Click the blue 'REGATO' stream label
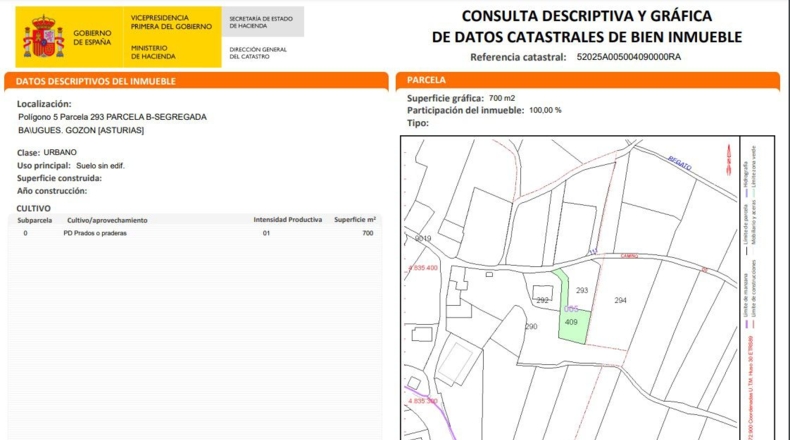790x440 pixels. click(680, 163)
